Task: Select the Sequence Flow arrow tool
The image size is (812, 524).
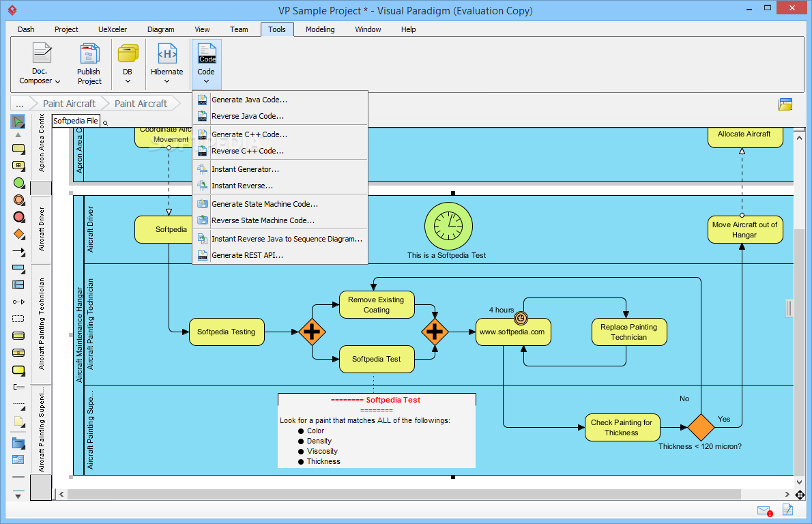Action: point(18,252)
